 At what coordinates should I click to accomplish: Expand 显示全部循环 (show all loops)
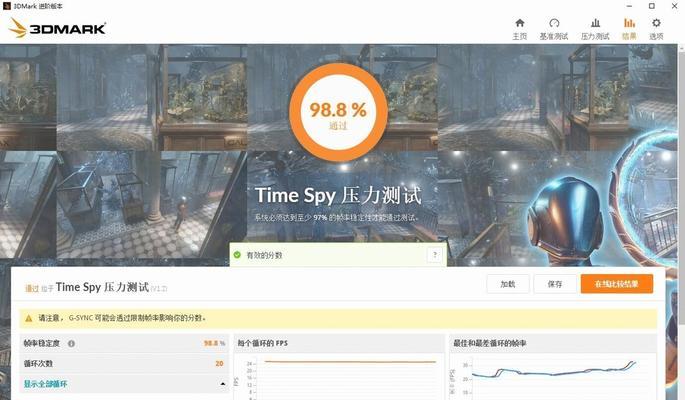tap(45, 384)
